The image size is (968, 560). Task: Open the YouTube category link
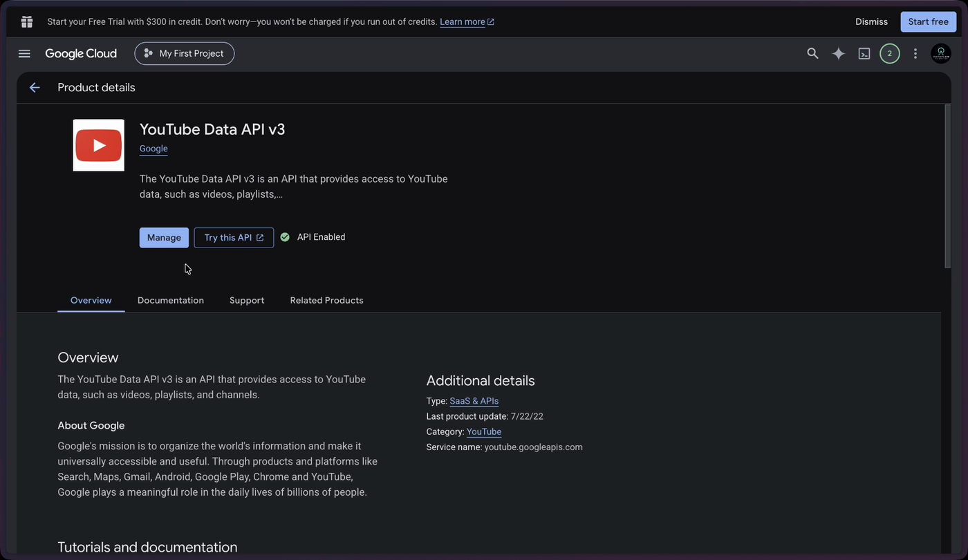[484, 431]
